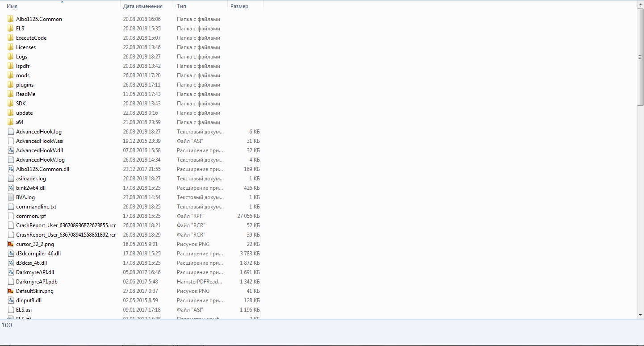644x346 pixels.
Task: Select the ReadMe folder name
Action: (26, 94)
